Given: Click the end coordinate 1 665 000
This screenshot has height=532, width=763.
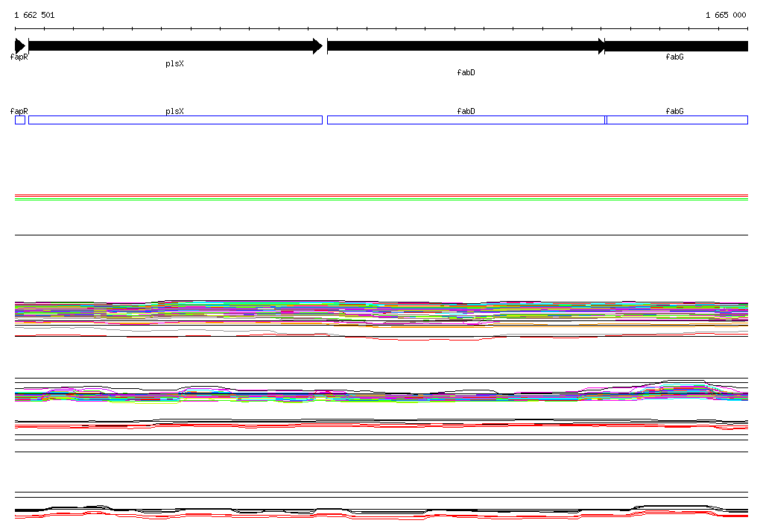Looking at the screenshot, I should pyautogui.click(x=725, y=15).
